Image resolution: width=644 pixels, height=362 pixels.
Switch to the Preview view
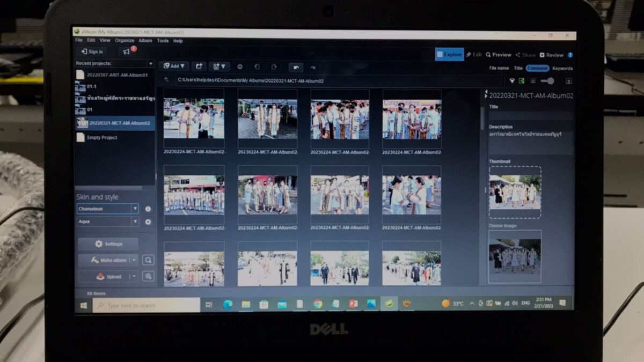499,55
